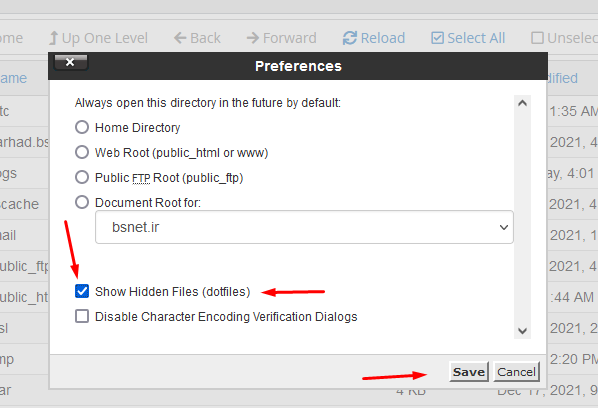The image size is (598, 408).
Task: Click the Reload circular arrows icon
Action: click(349, 38)
